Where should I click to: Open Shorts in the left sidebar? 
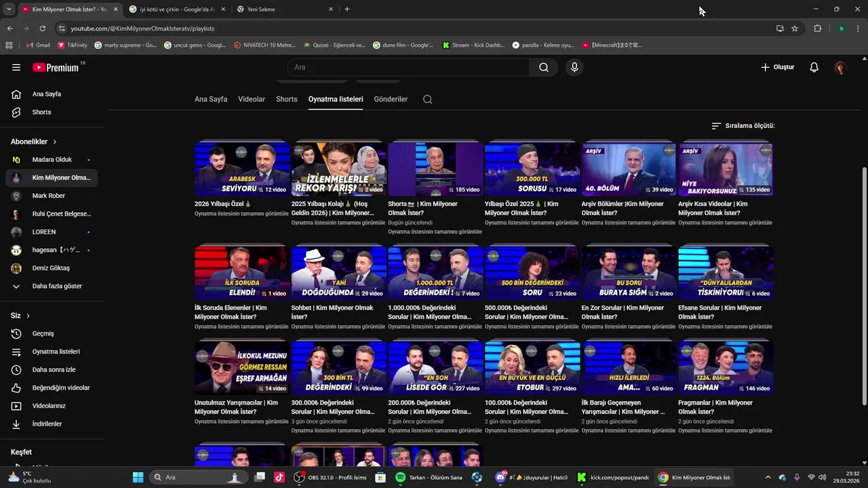click(x=52, y=112)
